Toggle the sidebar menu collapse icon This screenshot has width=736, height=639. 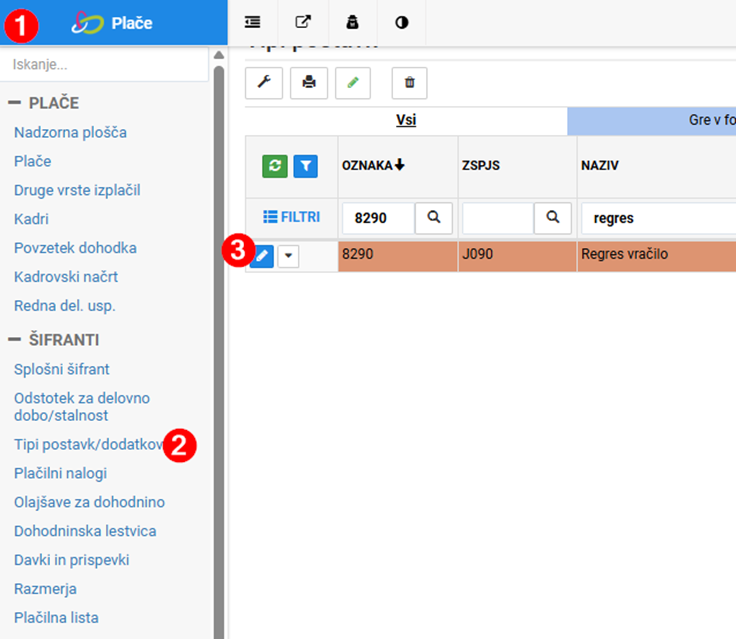[253, 22]
